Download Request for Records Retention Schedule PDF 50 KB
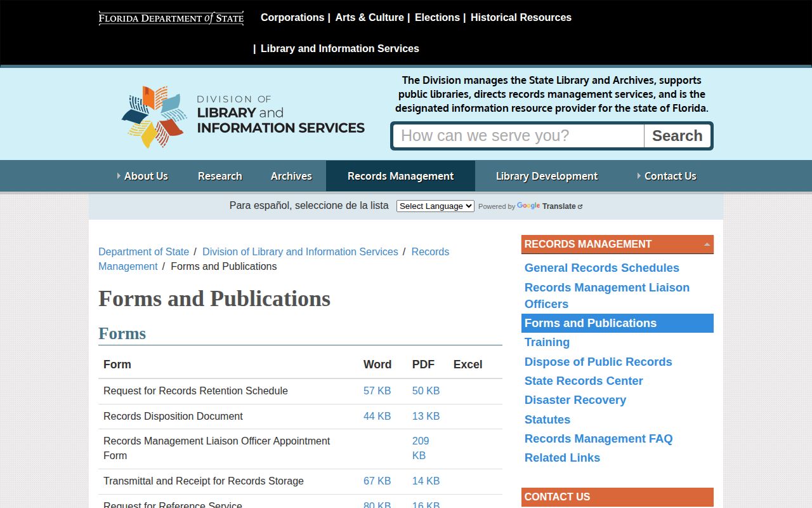Screen dimensions: 812x508 click(426, 391)
